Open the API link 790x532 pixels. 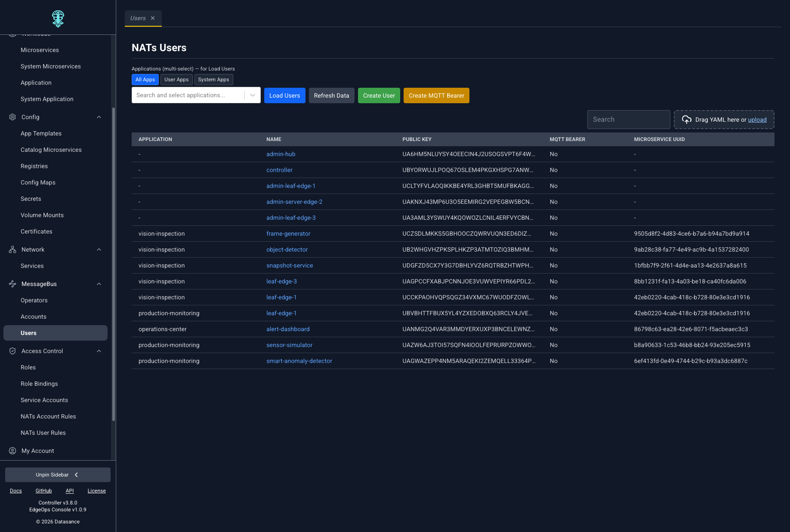70,491
